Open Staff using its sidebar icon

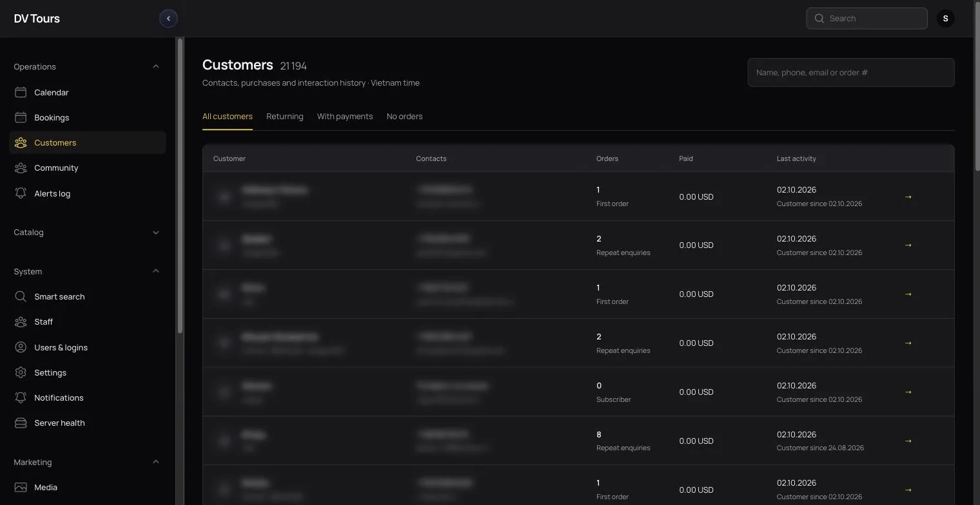click(21, 321)
